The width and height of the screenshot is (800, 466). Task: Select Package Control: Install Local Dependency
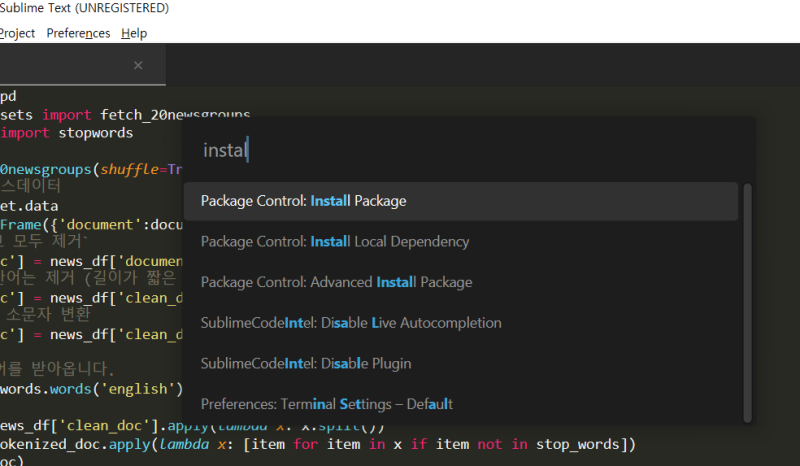[x=461, y=241]
